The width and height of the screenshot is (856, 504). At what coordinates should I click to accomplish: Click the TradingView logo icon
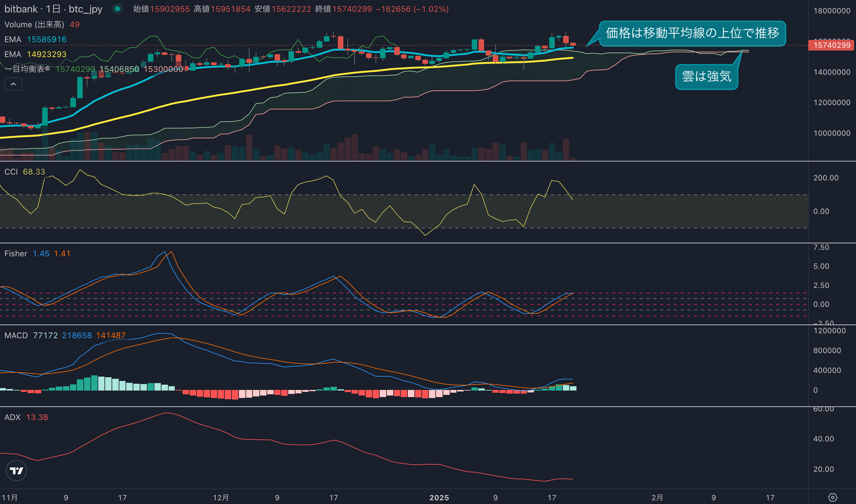(x=16, y=471)
